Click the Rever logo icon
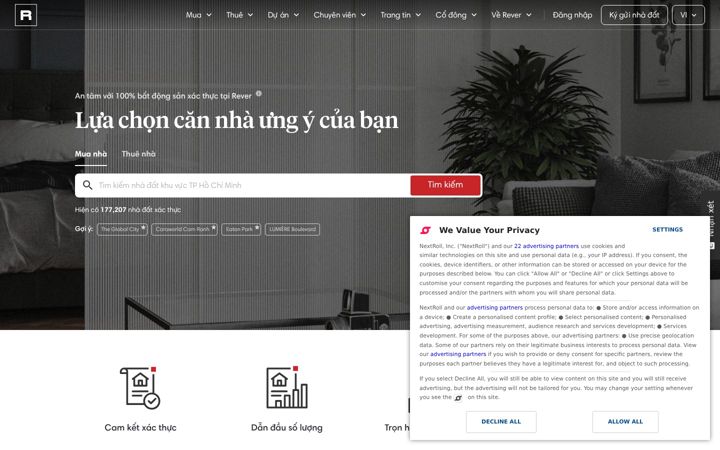 [26, 15]
